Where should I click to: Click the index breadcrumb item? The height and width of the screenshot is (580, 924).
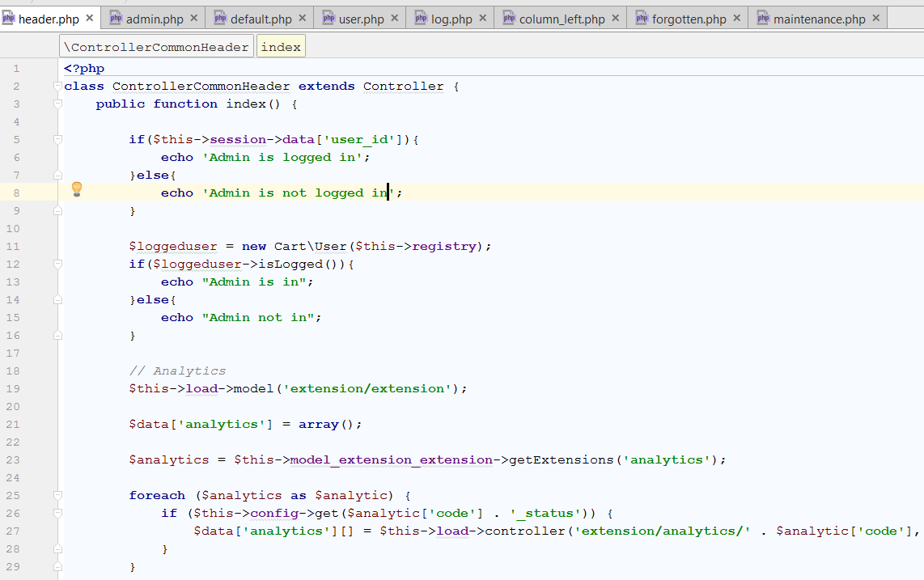[x=281, y=47]
